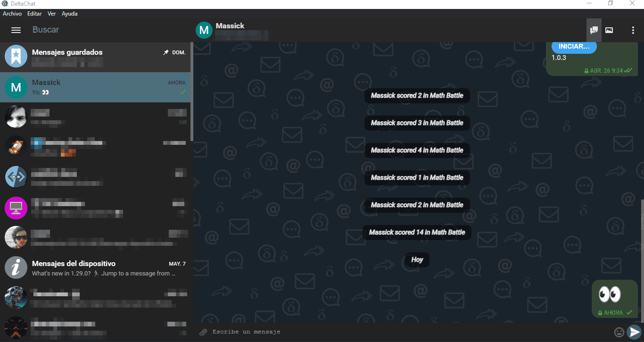Viewport: 644px width, 342px height.
Task: Open three-dot chat options menu
Action: click(x=633, y=30)
